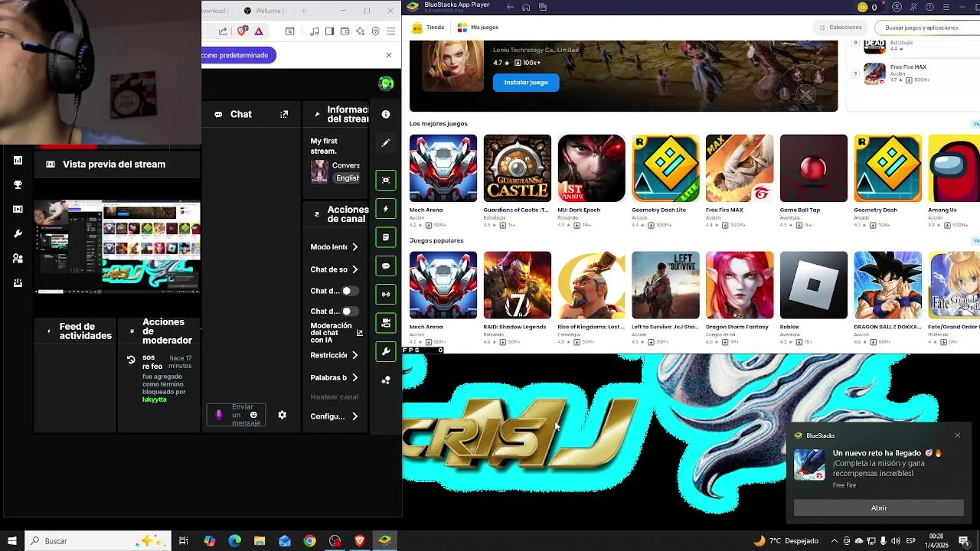Expand 'Restricción' option
The width and height of the screenshot is (980, 551).
[x=335, y=355]
